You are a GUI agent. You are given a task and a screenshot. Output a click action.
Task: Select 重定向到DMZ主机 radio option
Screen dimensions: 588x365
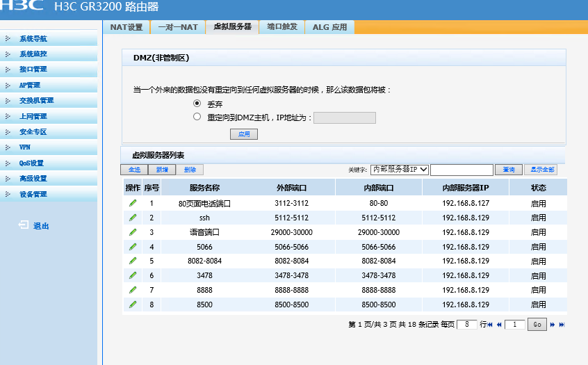click(x=197, y=117)
